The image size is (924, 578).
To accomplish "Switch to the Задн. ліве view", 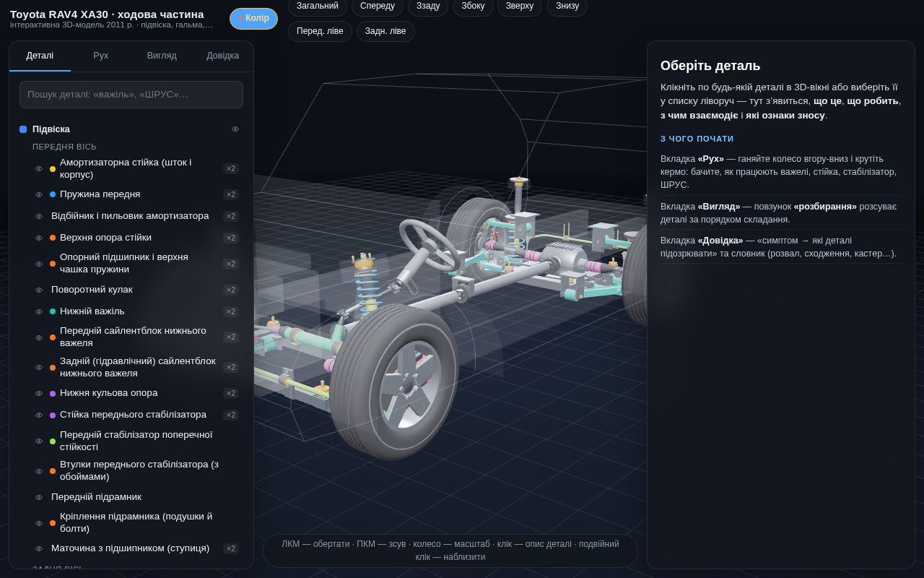I will 385,31.
